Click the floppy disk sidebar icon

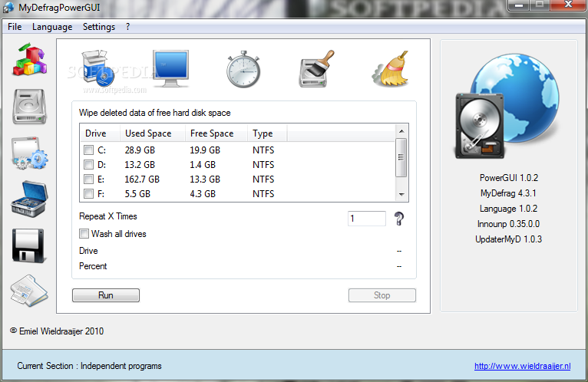[28, 246]
